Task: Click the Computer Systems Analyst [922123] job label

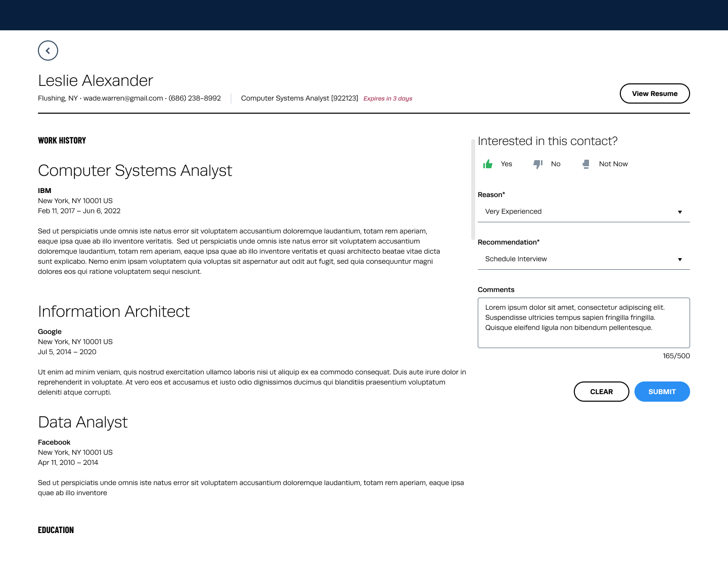Action: [299, 99]
